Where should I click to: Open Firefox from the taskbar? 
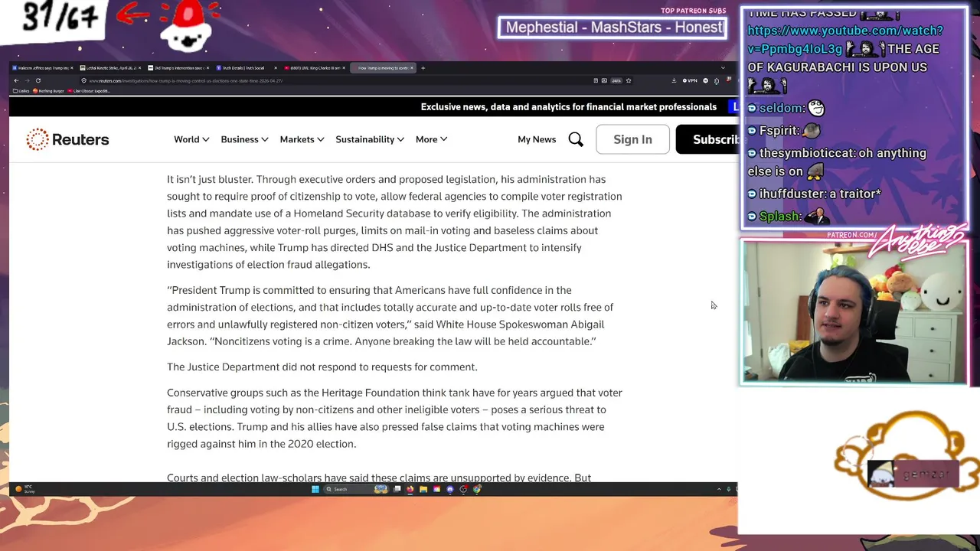coord(410,489)
